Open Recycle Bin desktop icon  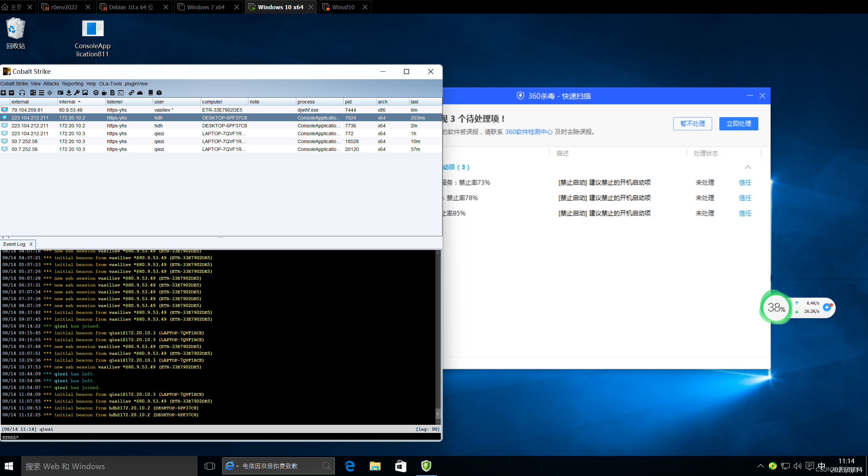(15, 33)
